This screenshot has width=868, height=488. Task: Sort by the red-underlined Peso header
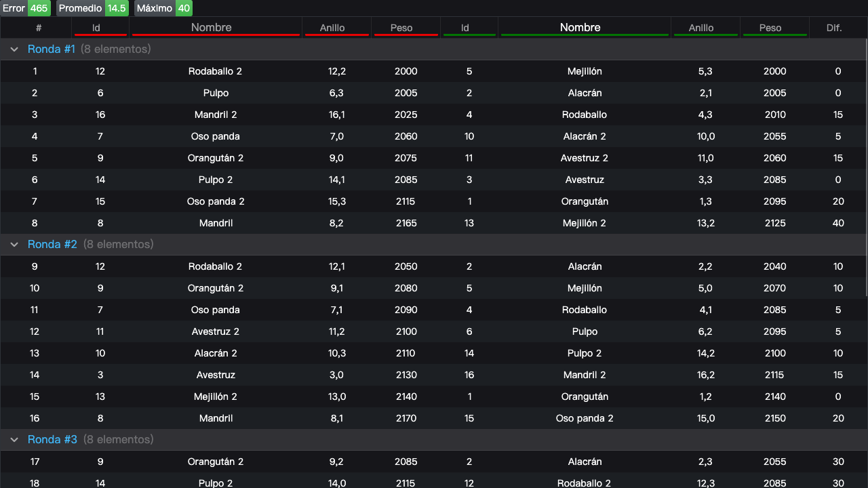pyautogui.click(x=401, y=28)
